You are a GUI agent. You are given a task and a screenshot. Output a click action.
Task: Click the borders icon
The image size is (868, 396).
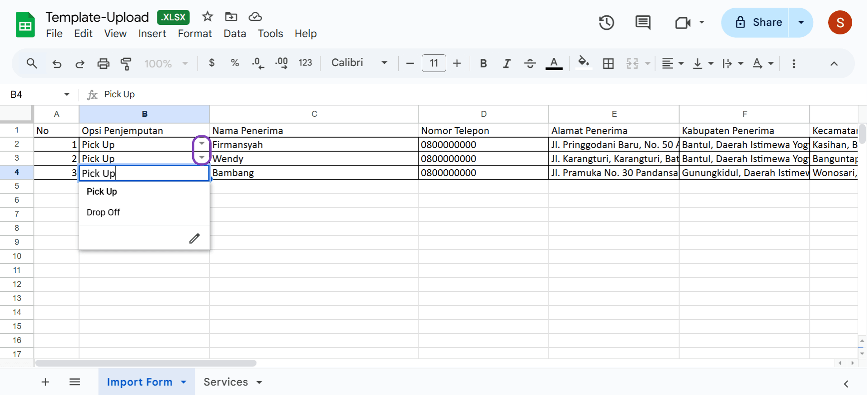click(x=608, y=63)
